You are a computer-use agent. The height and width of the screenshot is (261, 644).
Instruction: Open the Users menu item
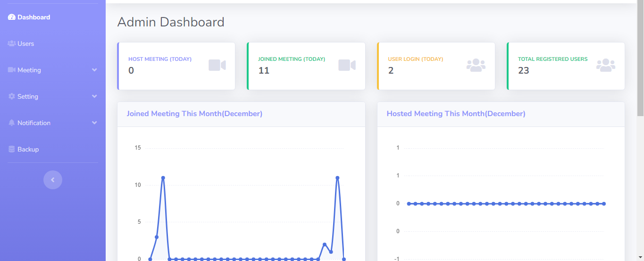pos(26,44)
